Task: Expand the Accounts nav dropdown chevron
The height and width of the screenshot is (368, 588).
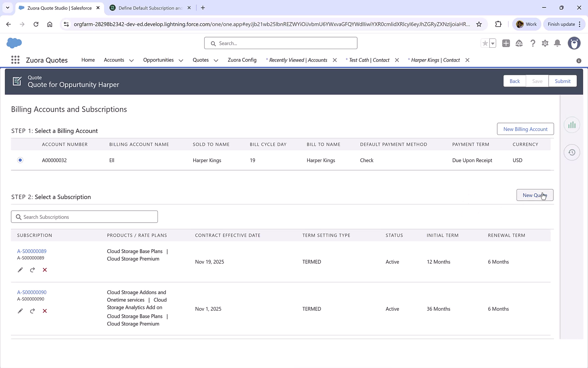Action: [131, 60]
